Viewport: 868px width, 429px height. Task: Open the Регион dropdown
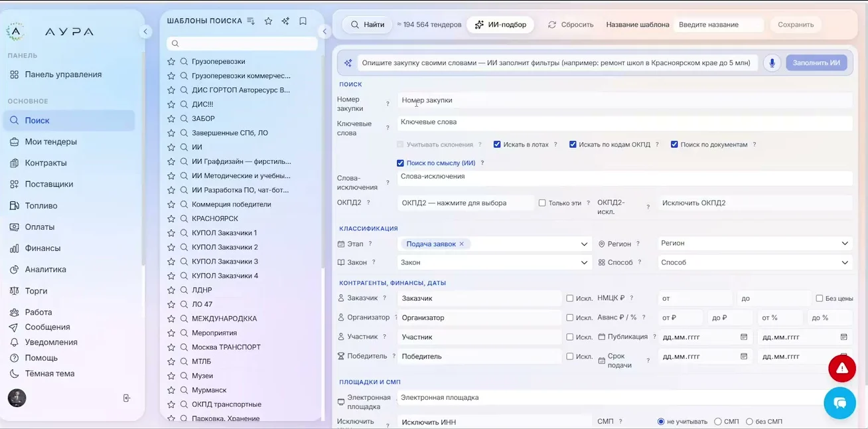click(754, 243)
